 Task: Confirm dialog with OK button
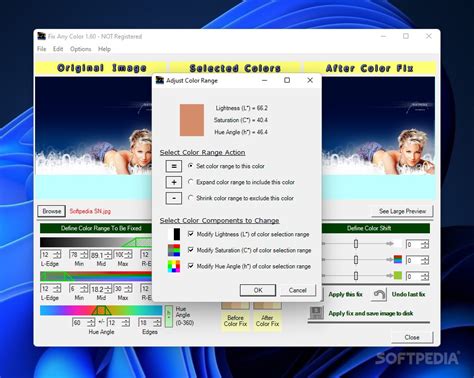[258, 290]
